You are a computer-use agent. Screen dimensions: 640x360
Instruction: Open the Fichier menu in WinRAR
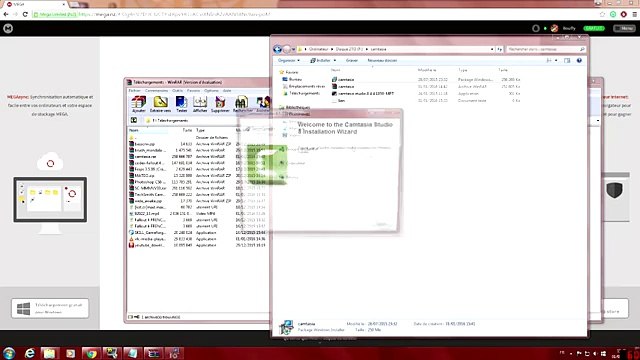coord(134,91)
